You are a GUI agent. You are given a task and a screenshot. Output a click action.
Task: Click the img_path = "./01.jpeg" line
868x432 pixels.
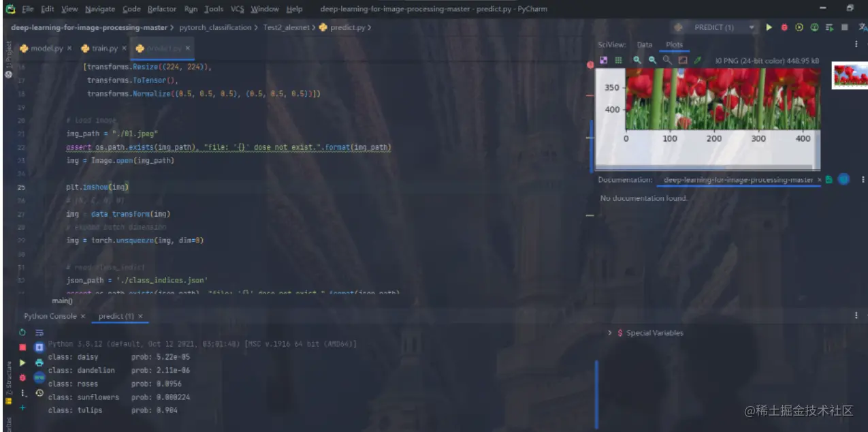point(112,134)
